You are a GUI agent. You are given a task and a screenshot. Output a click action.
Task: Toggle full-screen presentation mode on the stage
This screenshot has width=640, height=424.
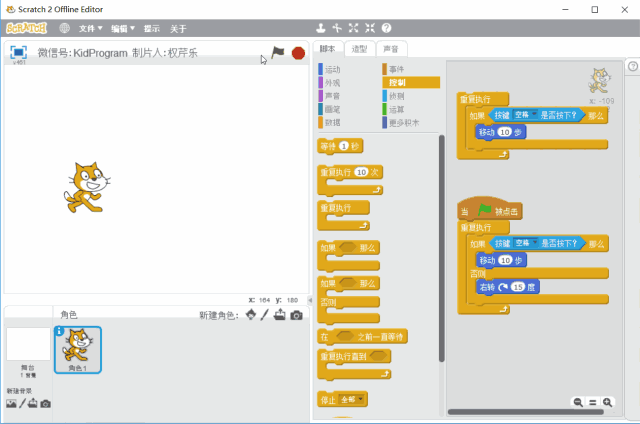coord(18,52)
